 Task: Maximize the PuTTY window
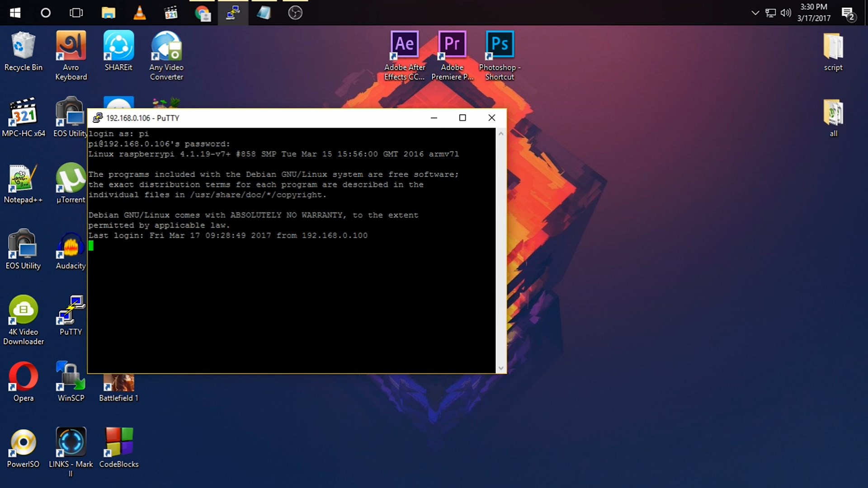(x=462, y=118)
